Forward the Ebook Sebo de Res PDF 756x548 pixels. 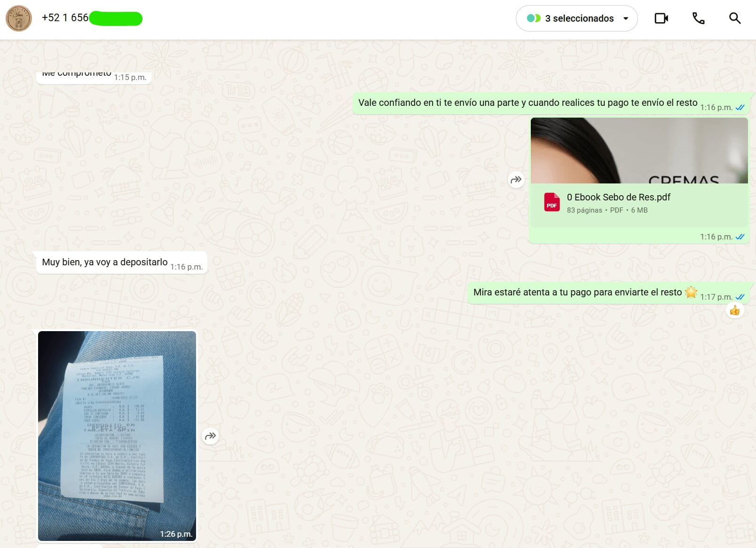coord(516,179)
